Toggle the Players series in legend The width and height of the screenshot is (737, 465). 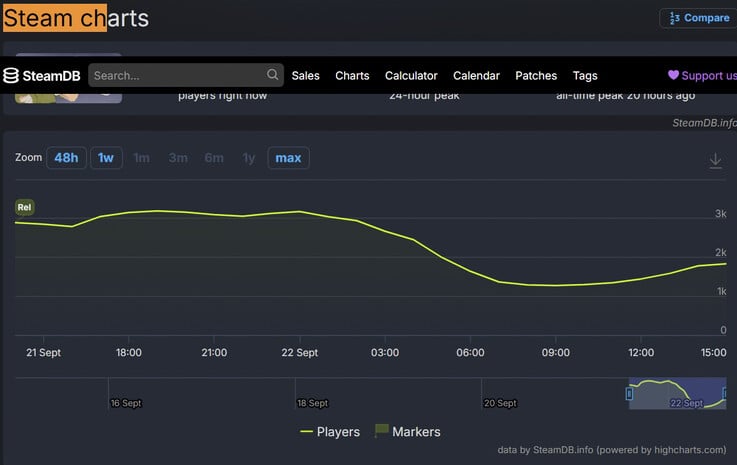point(330,432)
